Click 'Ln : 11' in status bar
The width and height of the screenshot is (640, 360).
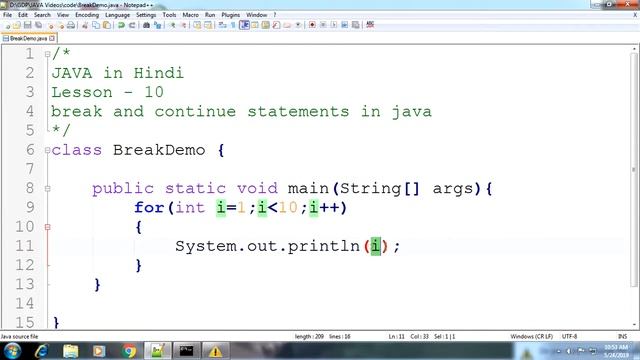pos(396,336)
